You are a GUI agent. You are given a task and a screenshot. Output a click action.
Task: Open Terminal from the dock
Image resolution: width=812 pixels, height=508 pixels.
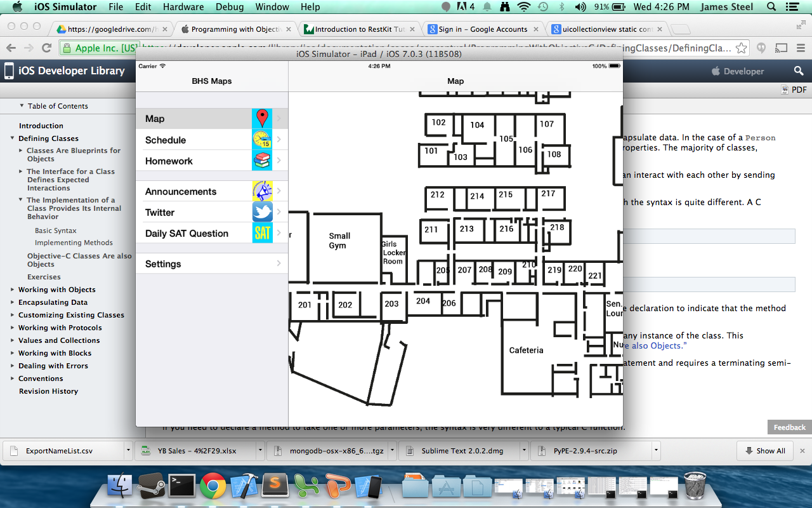coord(181,486)
